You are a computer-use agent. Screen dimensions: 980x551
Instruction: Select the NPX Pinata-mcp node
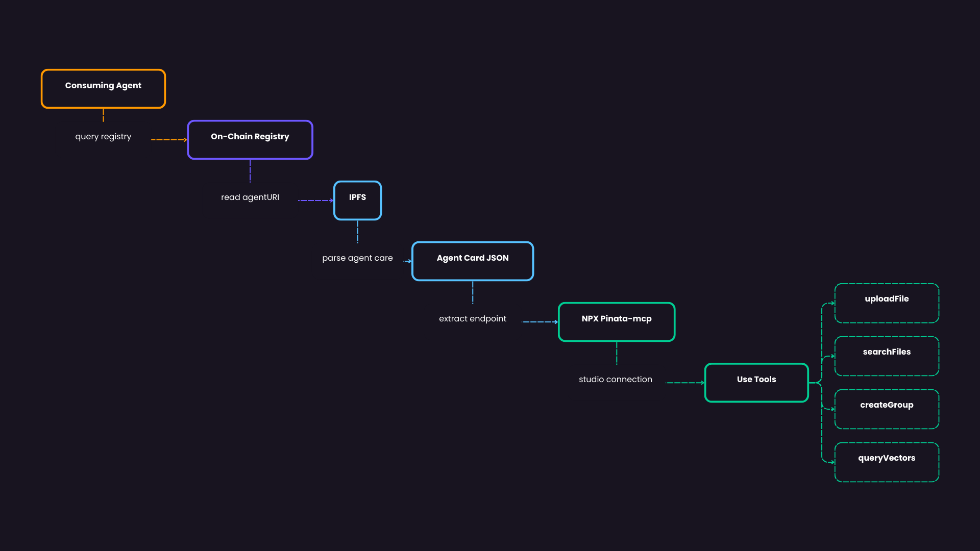coord(616,321)
